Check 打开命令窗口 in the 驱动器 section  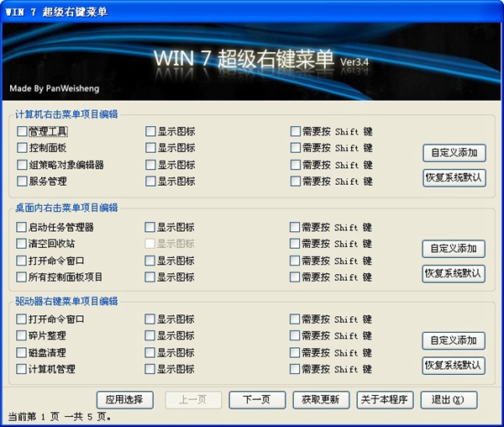coord(22,319)
